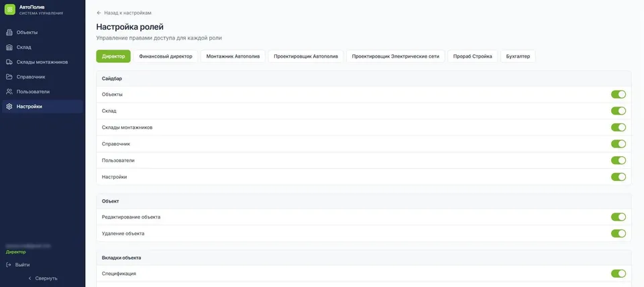Screen dimensions: 644x287
Task: Click the Пользователи people icon in sidebar
Action: point(9,92)
